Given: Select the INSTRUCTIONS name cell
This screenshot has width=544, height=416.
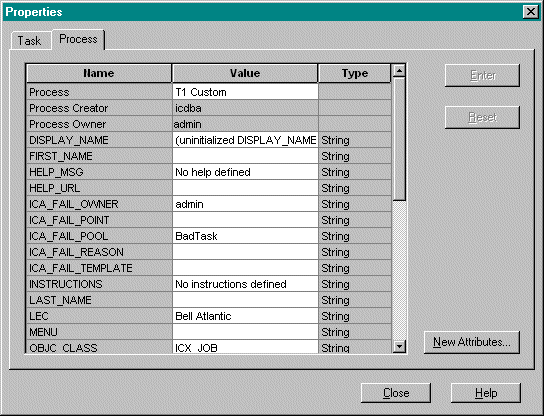Looking at the screenshot, I should pyautogui.click(x=99, y=284).
